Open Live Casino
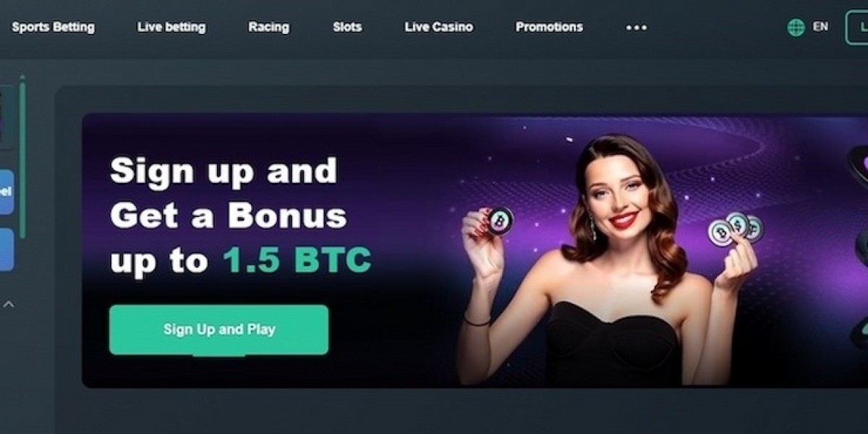Screen dimensions: 868x434 (x=438, y=27)
